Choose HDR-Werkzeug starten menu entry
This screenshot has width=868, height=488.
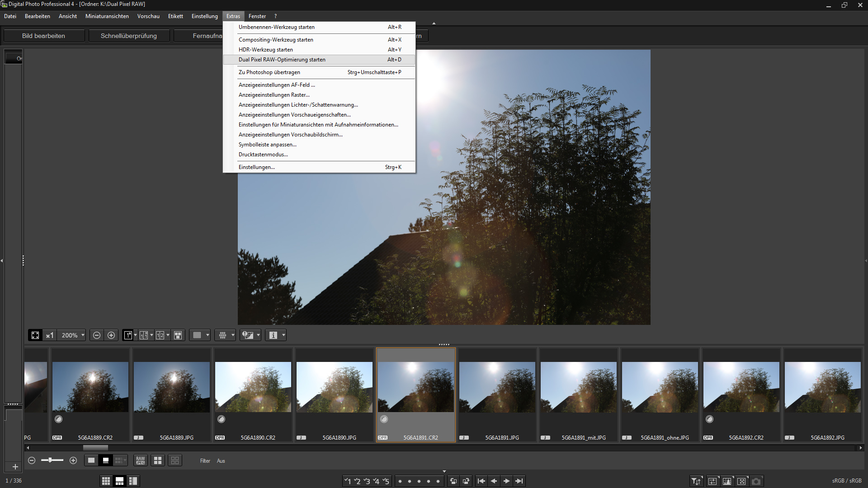pyautogui.click(x=319, y=50)
